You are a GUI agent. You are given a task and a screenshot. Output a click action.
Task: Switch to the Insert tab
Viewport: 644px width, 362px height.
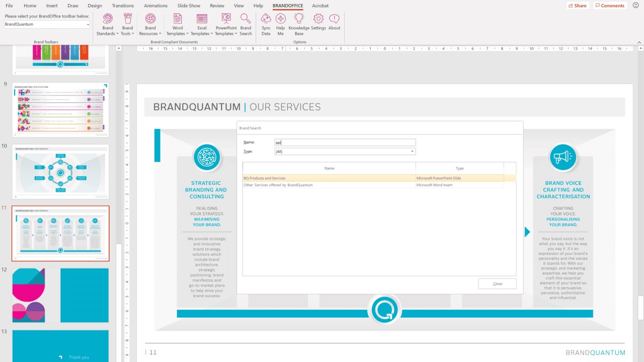(x=52, y=6)
